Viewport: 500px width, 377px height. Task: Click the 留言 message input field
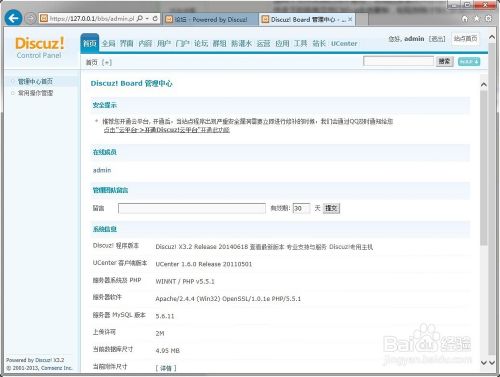pyautogui.click(x=192, y=208)
